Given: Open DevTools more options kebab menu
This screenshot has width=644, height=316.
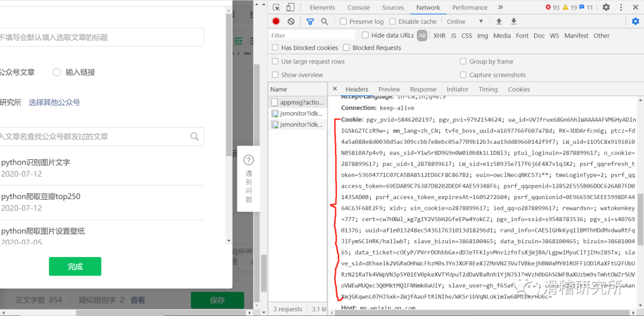Looking at the screenshot, I should 621,7.
